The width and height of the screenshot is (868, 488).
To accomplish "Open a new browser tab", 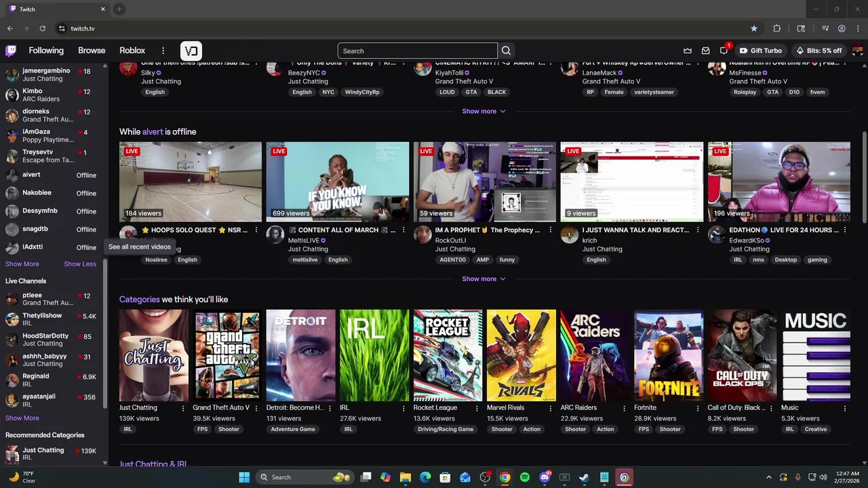I will click(119, 9).
